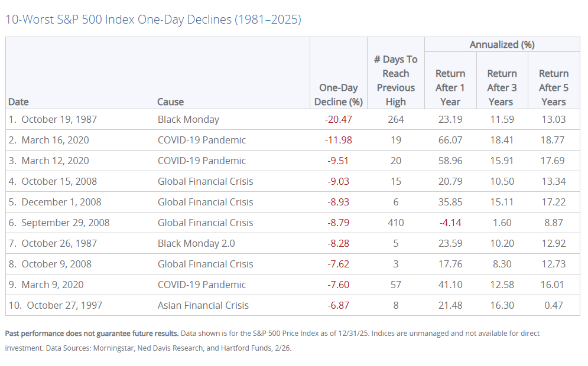This screenshot has width=588, height=366.
Task: Click the "Cause" column header
Action: 170,102
